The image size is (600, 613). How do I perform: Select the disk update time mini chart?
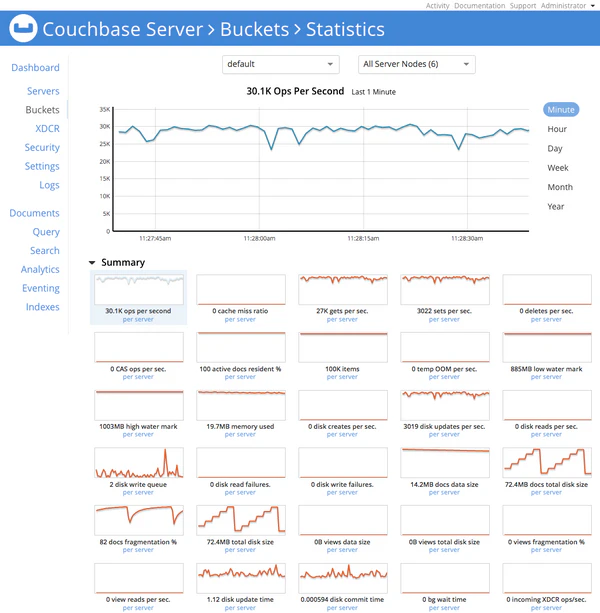(240, 578)
